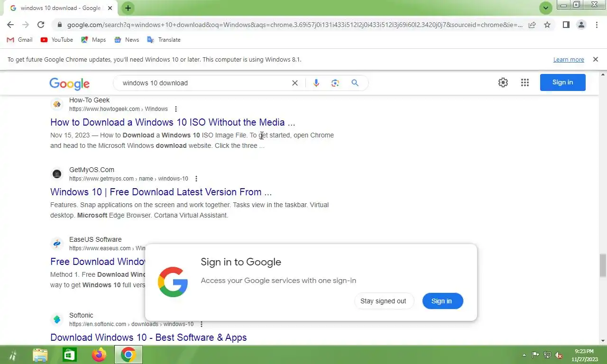Open the network tray icon
Image resolution: width=607 pixels, height=364 pixels.
click(x=547, y=355)
